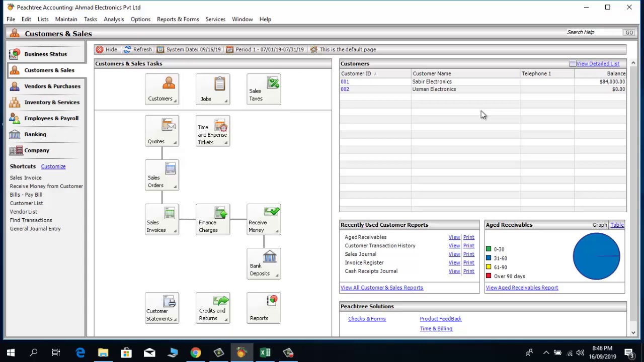Click in the Search Help field
Viewport: 644px width, 362px height.
[x=594, y=32]
